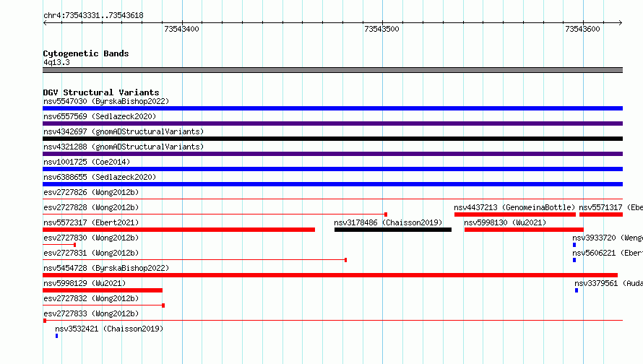Select the gray 4q13.3 cytogenetic band

click(332, 70)
